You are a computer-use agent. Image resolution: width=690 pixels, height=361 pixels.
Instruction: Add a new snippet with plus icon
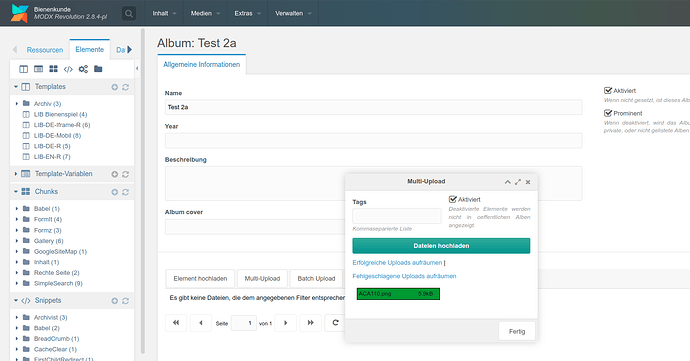[114, 301]
